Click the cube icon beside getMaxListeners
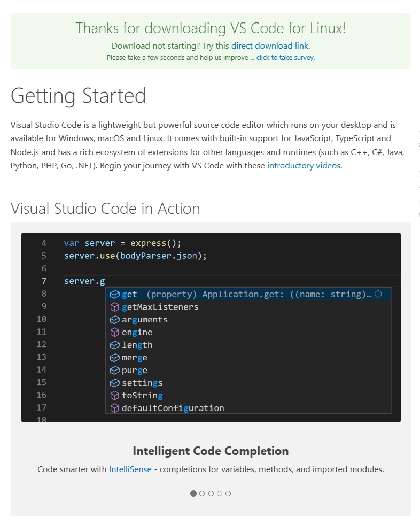The width and height of the screenshot is (420, 524). pos(114,307)
